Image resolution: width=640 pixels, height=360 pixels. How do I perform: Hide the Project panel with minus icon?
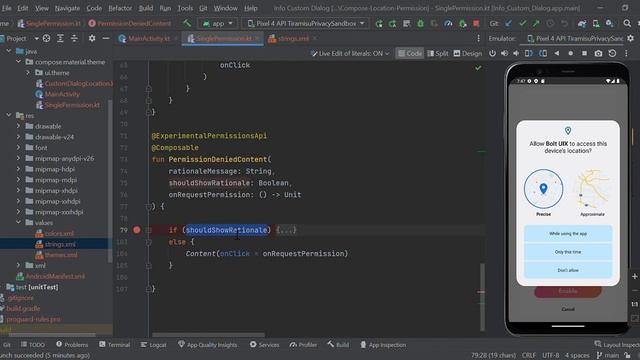click(106, 38)
